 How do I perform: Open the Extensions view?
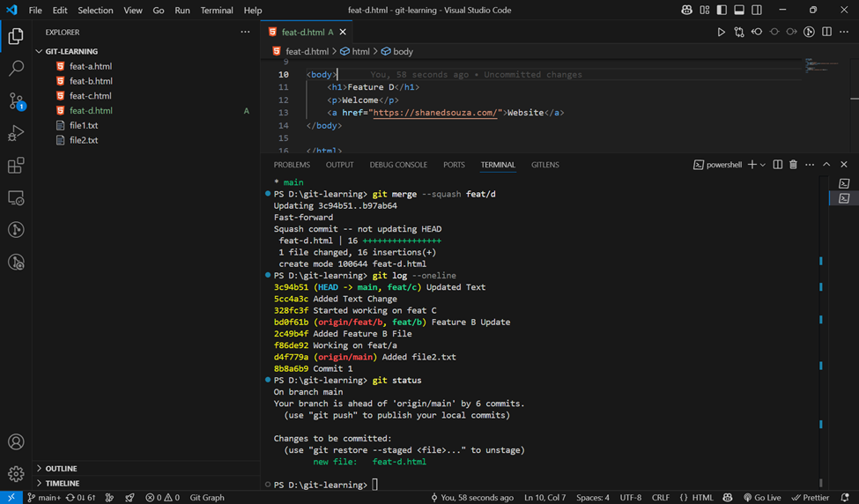pyautogui.click(x=16, y=166)
